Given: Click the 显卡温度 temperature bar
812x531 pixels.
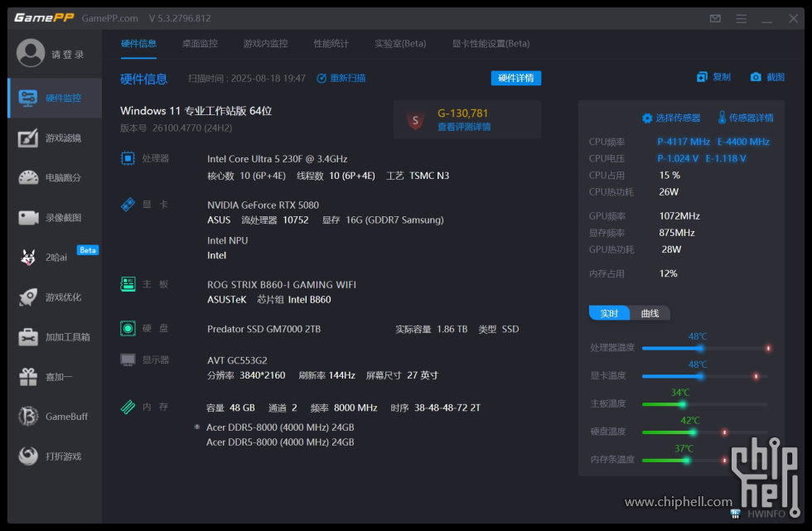Looking at the screenshot, I should click(706, 376).
